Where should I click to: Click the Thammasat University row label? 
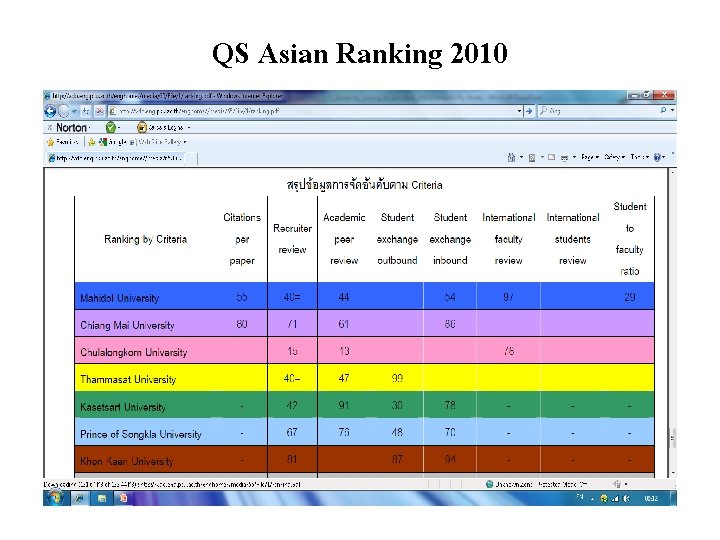(x=128, y=379)
